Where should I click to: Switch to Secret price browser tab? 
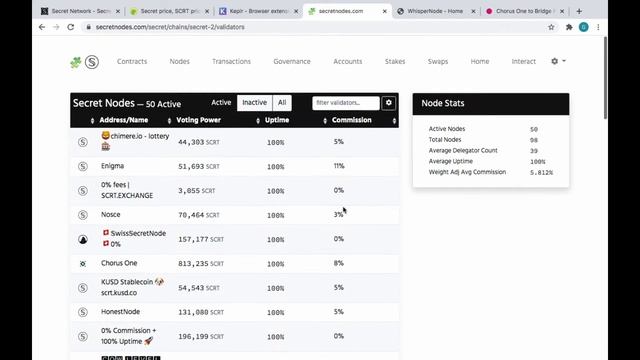click(x=170, y=11)
